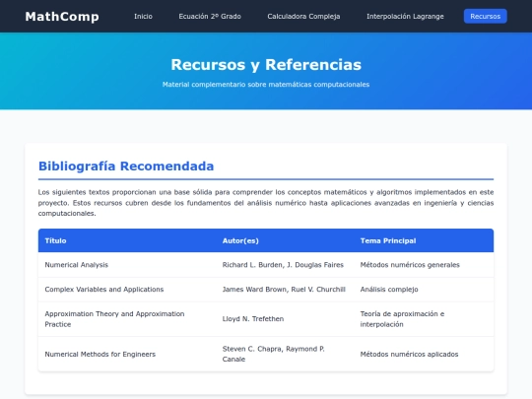Viewport: 532px width, 399px height.
Task: Navigate to Interpolación Lagrange
Action: pos(405,17)
